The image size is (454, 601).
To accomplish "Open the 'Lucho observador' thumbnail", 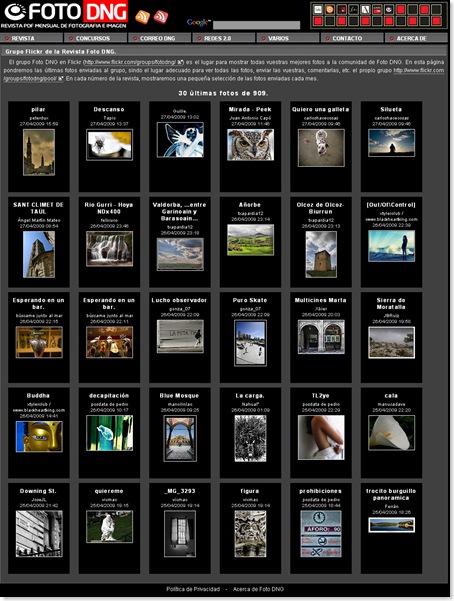I will coord(180,336).
